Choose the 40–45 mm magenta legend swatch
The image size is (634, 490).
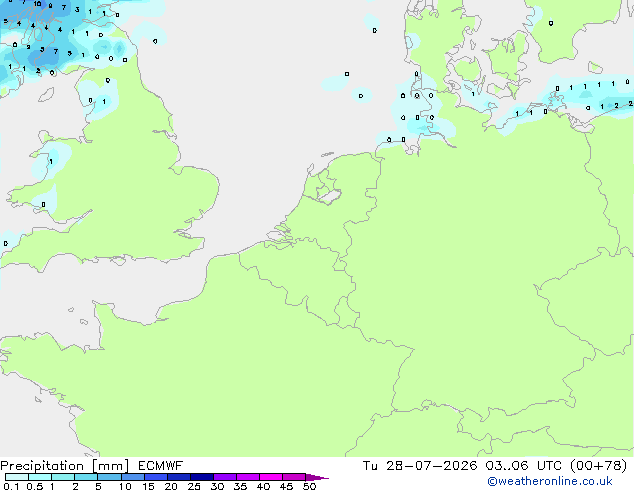tap(271, 477)
